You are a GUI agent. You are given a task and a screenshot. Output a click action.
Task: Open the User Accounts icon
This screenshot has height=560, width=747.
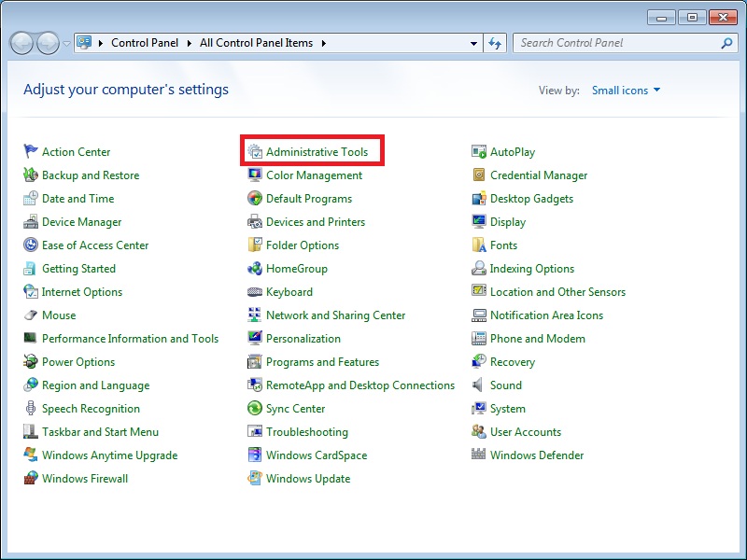point(479,431)
